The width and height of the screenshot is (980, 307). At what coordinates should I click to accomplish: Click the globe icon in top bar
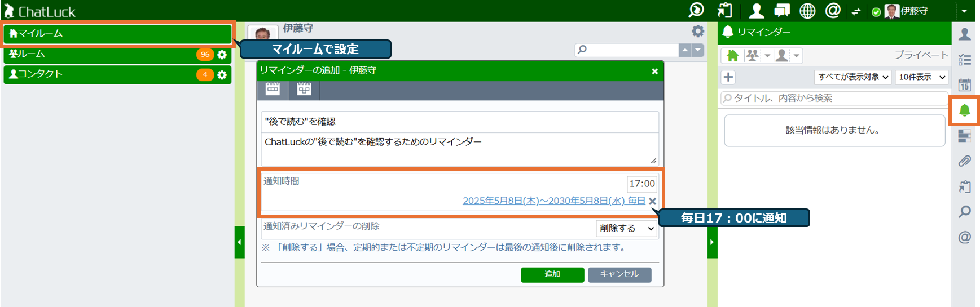point(807,11)
